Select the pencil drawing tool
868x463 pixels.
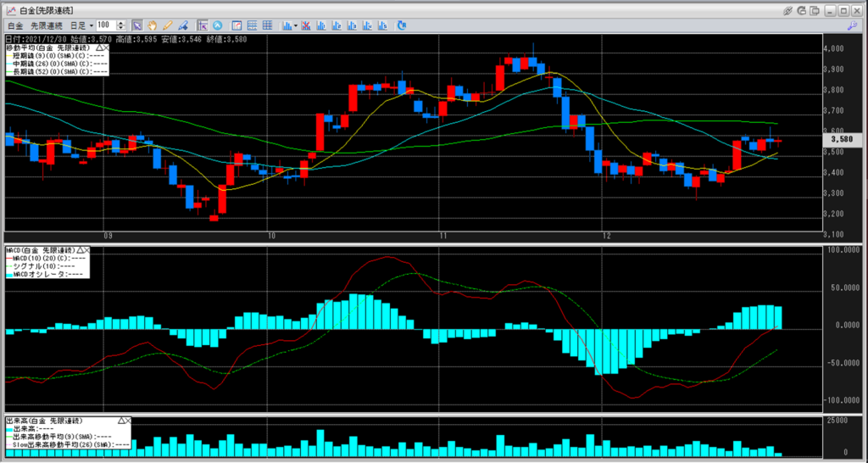click(x=168, y=25)
